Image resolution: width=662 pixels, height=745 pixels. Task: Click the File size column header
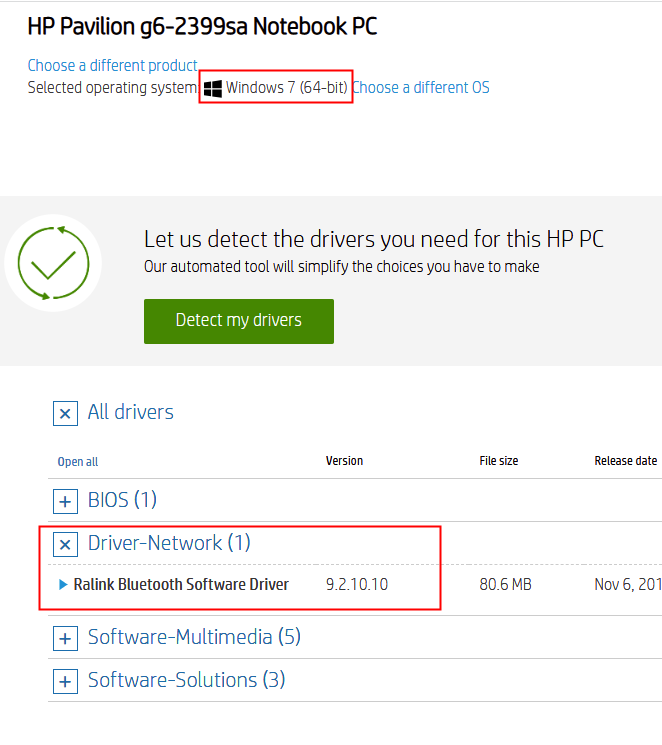click(x=499, y=461)
